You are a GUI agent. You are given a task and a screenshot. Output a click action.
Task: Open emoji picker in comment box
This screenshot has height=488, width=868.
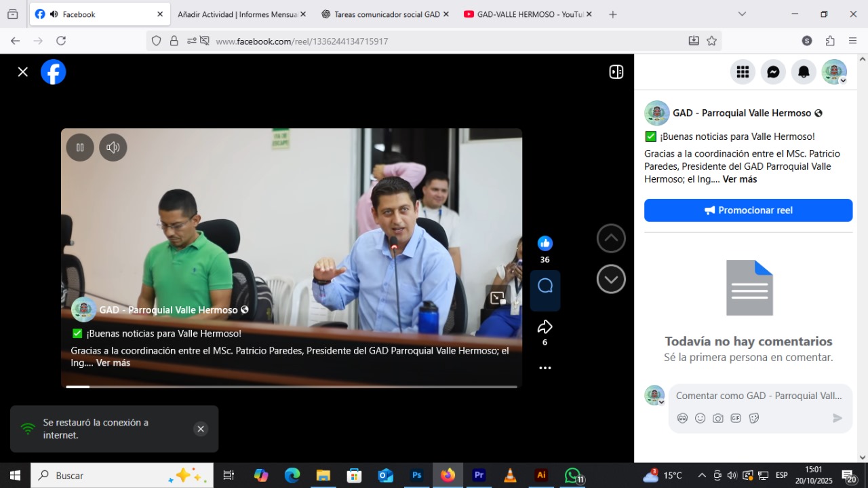pos(700,418)
